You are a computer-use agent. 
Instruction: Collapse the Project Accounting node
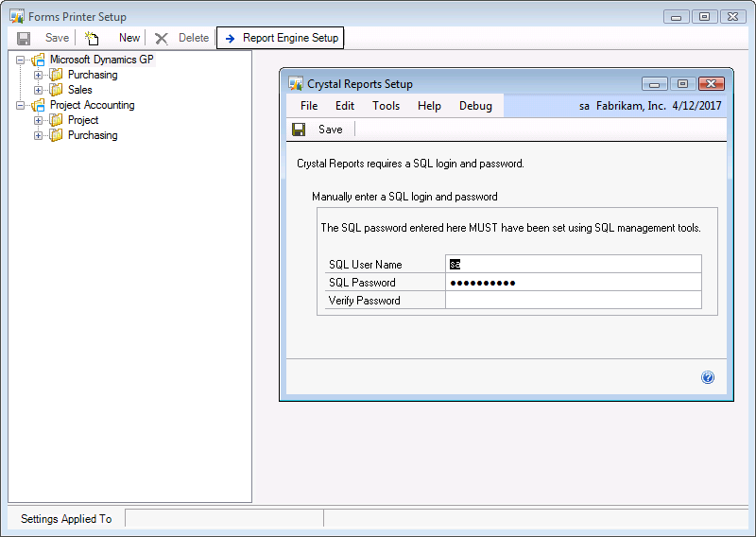tap(20, 105)
